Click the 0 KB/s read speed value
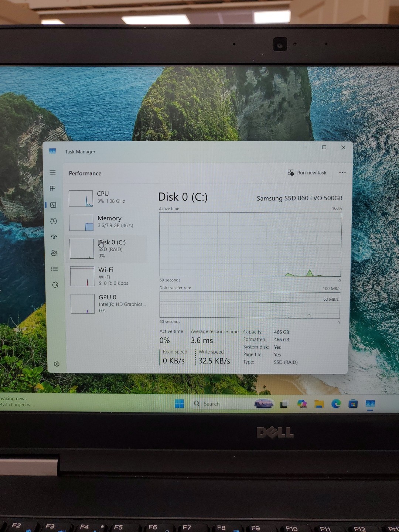This screenshot has width=399, height=532. pos(174,361)
